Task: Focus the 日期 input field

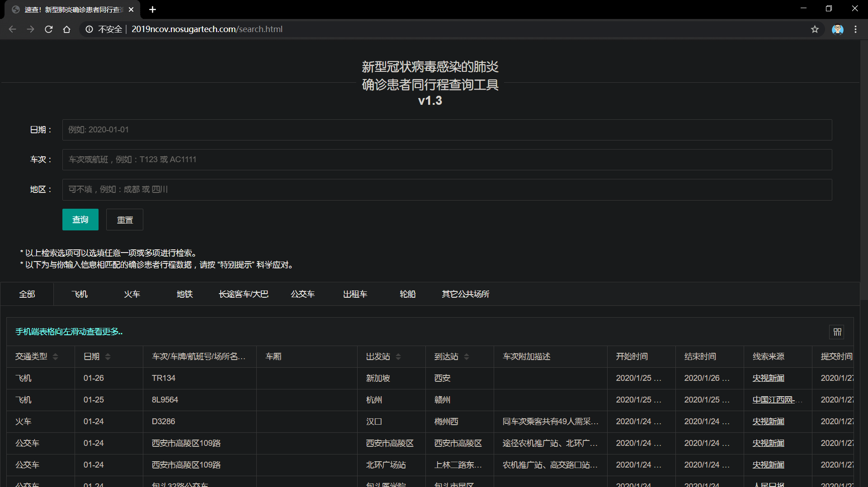Action: (x=447, y=130)
